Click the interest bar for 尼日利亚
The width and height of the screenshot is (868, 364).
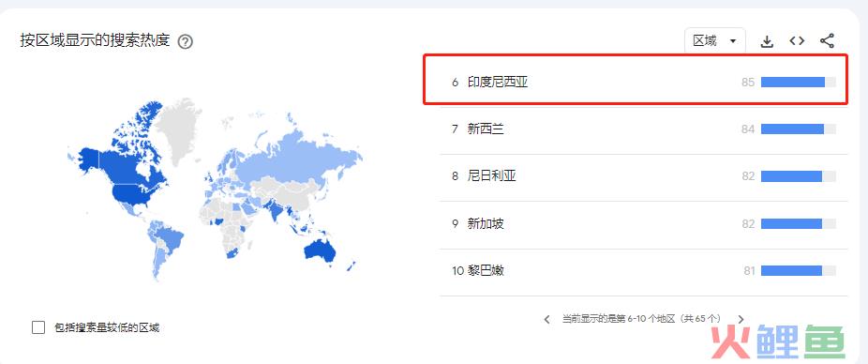(x=799, y=176)
